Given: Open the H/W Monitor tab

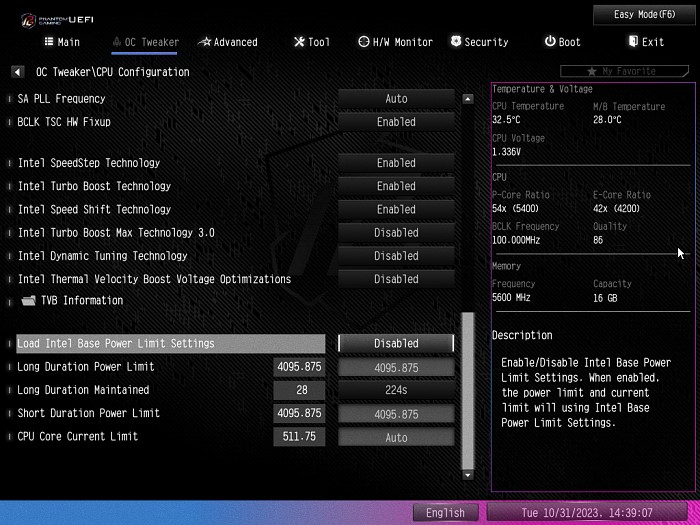Looking at the screenshot, I should coord(396,42).
